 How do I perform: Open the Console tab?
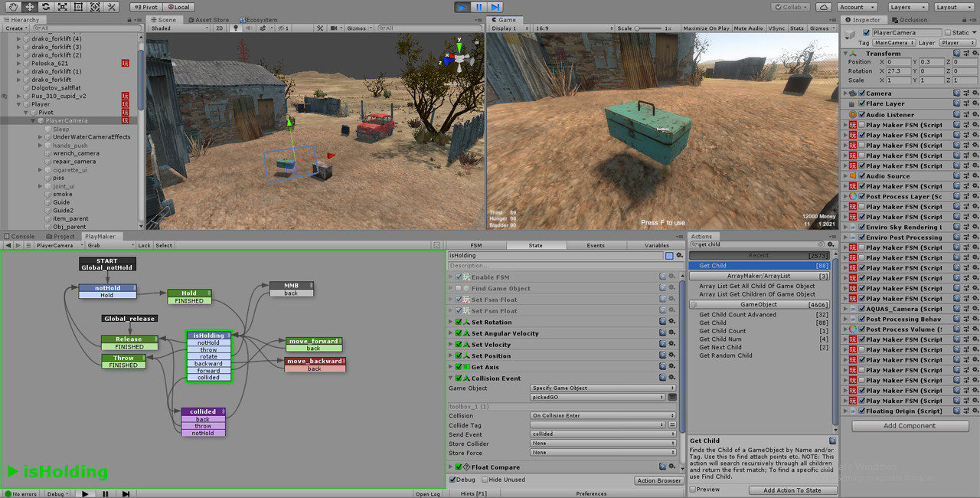pos(19,236)
